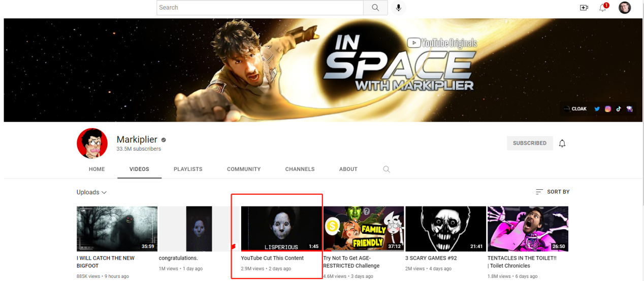Screen dimensions: 644x281
Task: Search within channel using magnifier icon
Action: click(x=387, y=169)
